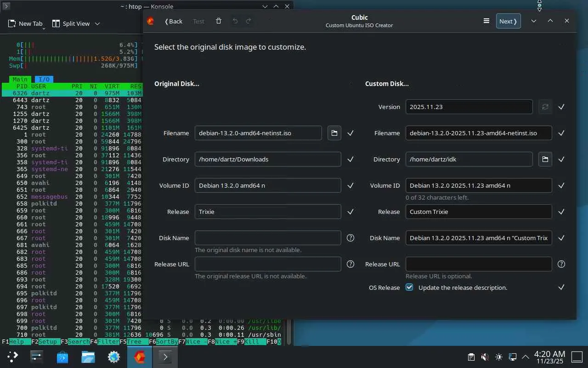Open Dolphin file manager from the taskbar

[88, 356]
